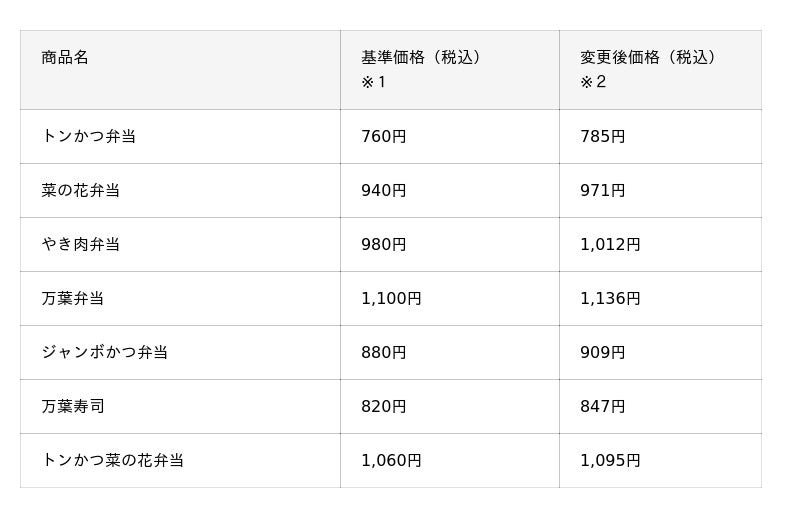Select the 1,012円 changed price
The image size is (800, 518).
(610, 244)
